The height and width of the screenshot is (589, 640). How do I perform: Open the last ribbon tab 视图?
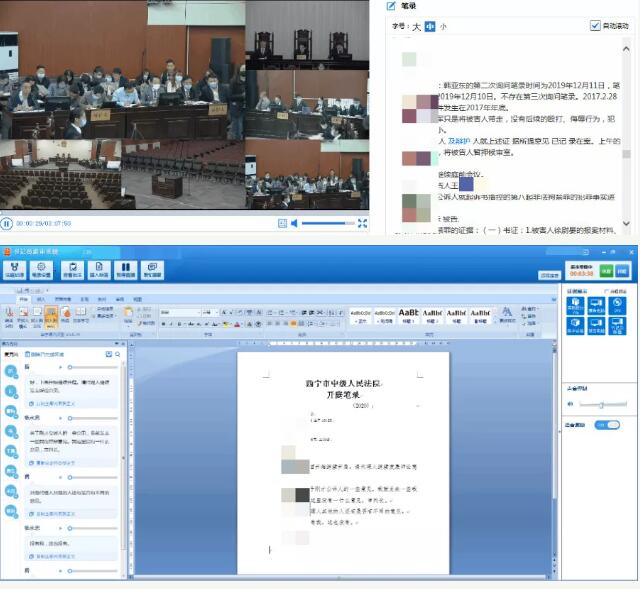tap(138, 299)
